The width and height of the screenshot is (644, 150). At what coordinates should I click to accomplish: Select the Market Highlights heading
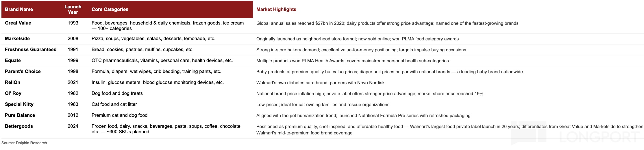coord(276,9)
